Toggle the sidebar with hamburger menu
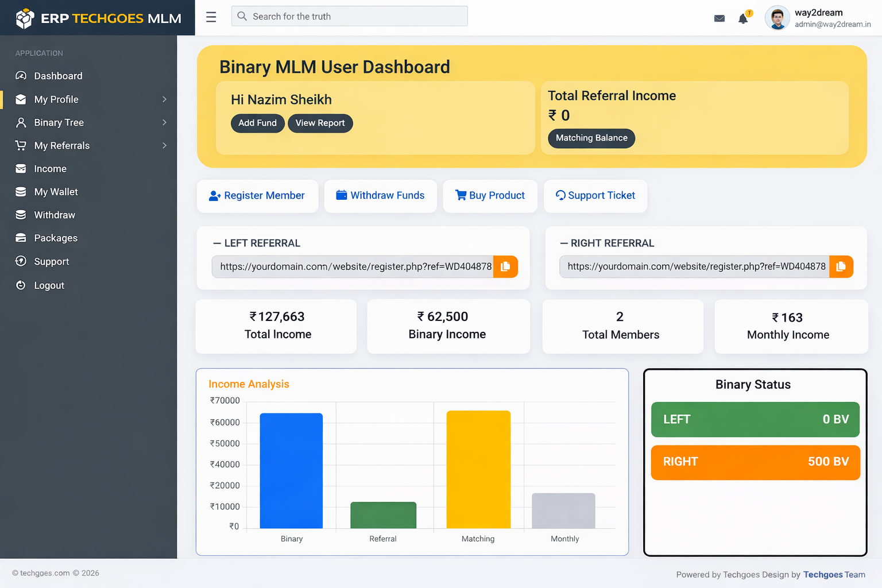Viewport: 882px width, 588px height. (211, 17)
